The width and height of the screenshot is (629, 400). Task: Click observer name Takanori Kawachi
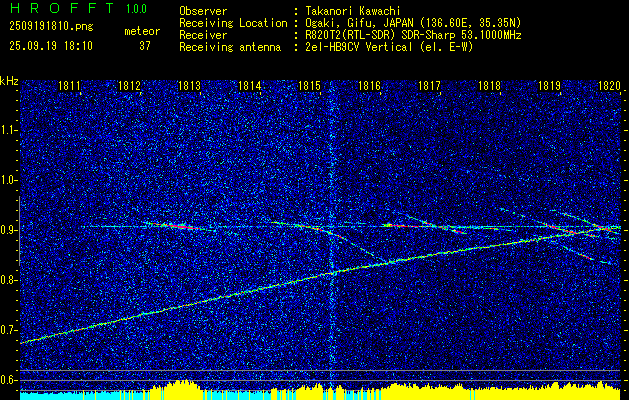(x=352, y=11)
